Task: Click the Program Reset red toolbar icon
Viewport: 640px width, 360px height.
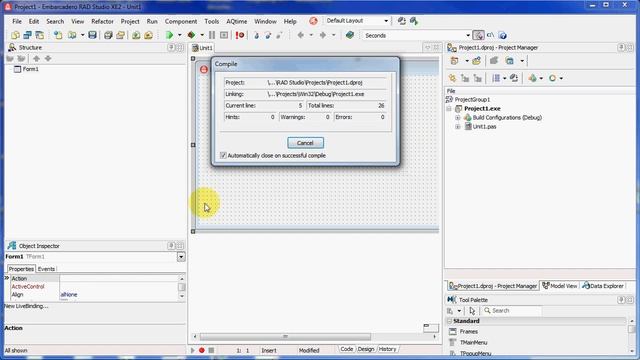Action: click(240, 36)
